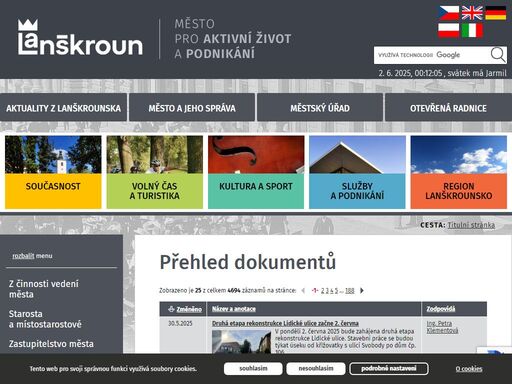Open article Druhá etapa rekonstrukce Lidické ulice
Image resolution: width=512 pixels, height=384 pixels.
[x=285, y=323]
